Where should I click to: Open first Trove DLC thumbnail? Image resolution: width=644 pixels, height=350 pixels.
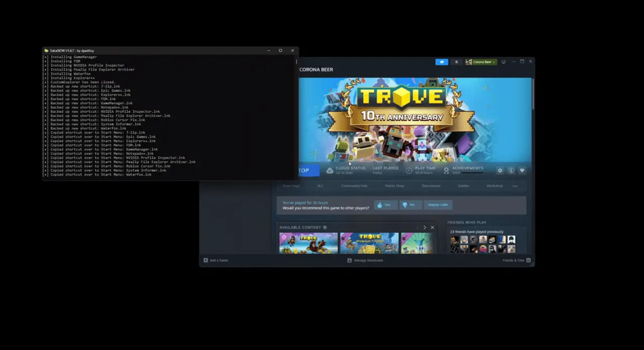click(308, 243)
